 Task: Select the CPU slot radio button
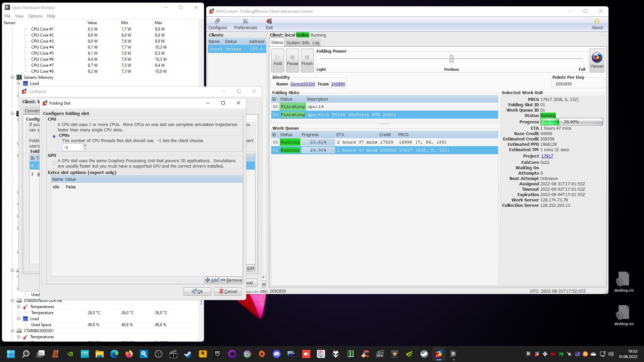[54, 136]
